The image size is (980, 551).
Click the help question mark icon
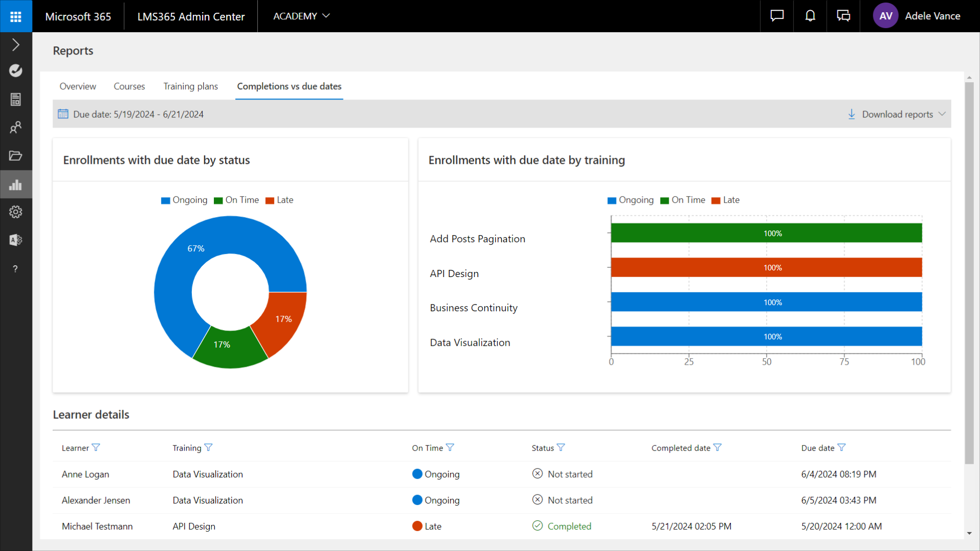(16, 269)
